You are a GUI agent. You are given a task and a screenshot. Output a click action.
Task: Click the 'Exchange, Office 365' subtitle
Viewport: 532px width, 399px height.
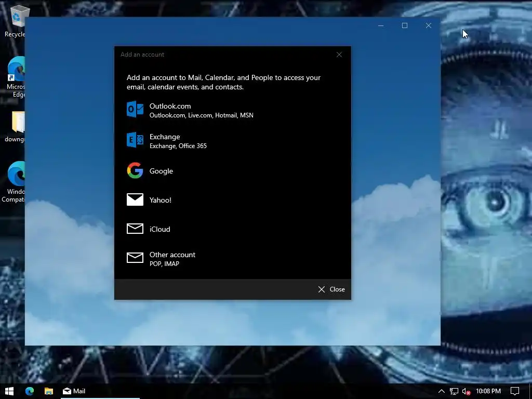(178, 146)
